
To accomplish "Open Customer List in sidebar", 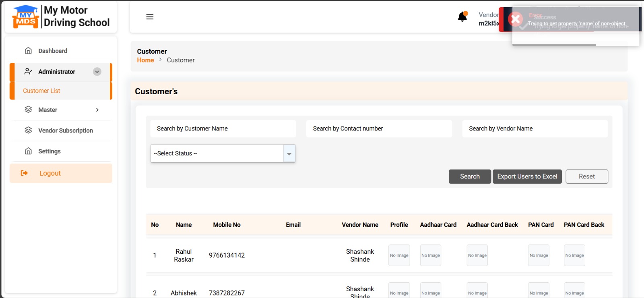I will pyautogui.click(x=41, y=91).
